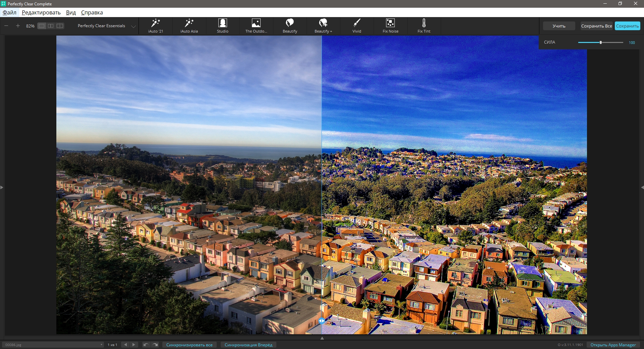Click Синхронизировать все
Image resolution: width=644 pixels, height=349 pixels.
tap(190, 345)
